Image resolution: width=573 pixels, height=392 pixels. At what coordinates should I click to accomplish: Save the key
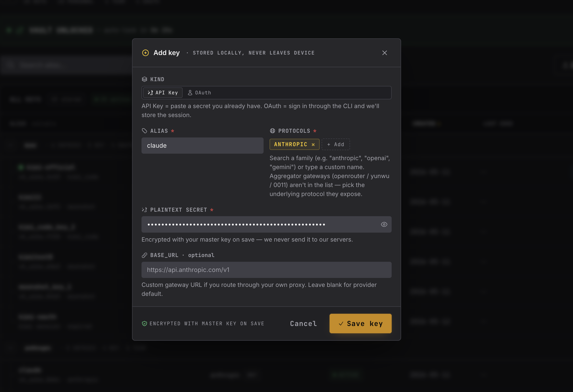pyautogui.click(x=360, y=324)
